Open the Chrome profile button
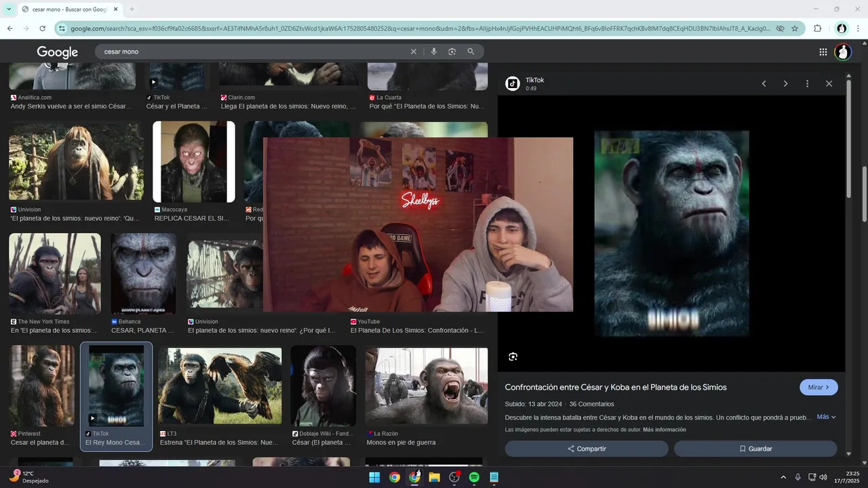 842,28
